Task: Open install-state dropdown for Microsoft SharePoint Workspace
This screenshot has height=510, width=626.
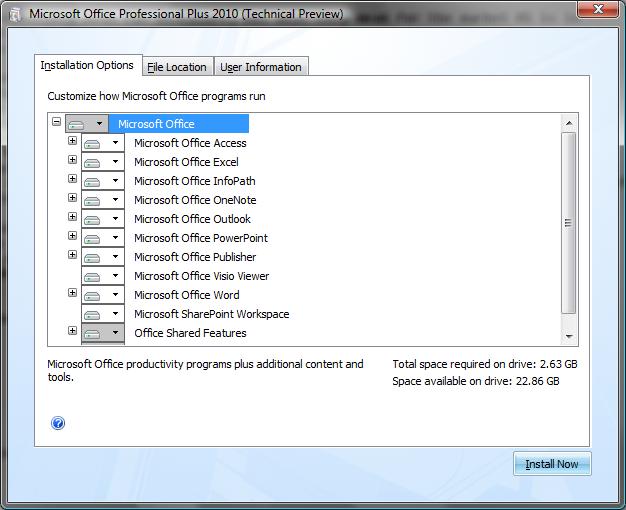Action: (x=103, y=314)
